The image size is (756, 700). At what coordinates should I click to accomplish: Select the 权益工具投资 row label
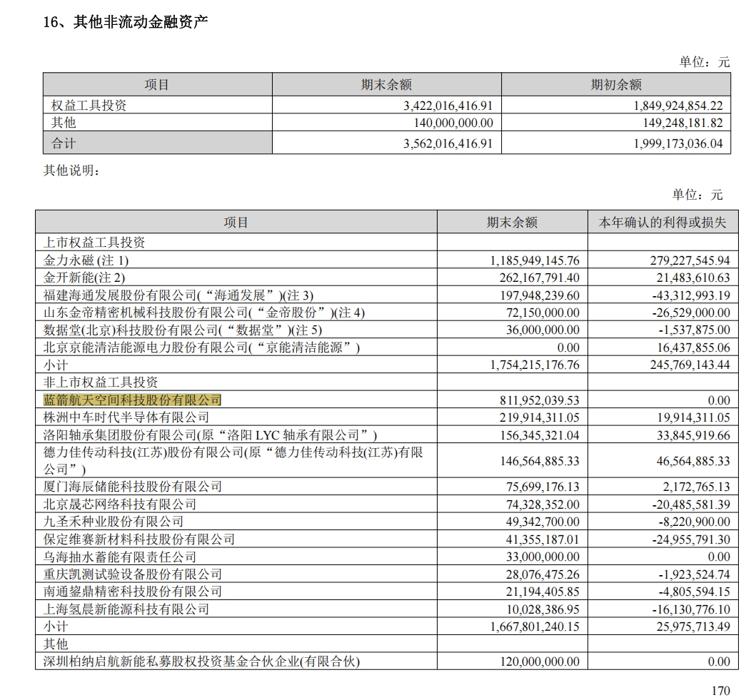(89, 105)
